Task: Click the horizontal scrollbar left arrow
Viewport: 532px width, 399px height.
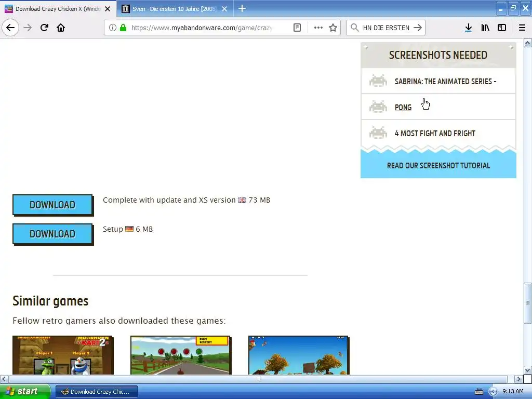Action: click(x=4, y=379)
